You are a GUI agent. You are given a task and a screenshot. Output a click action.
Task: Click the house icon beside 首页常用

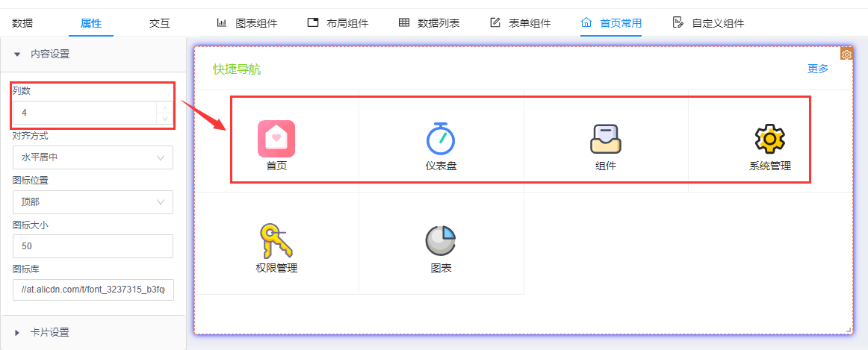(586, 22)
